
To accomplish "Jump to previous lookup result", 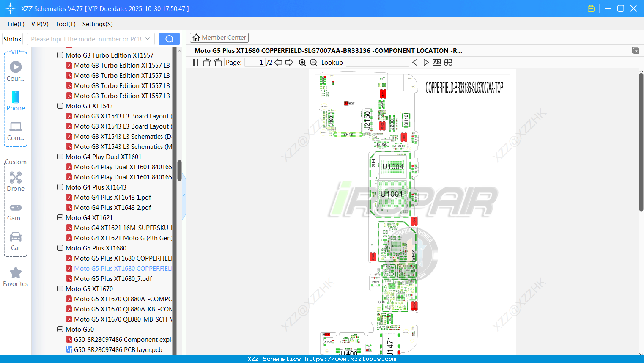I will pos(415,63).
